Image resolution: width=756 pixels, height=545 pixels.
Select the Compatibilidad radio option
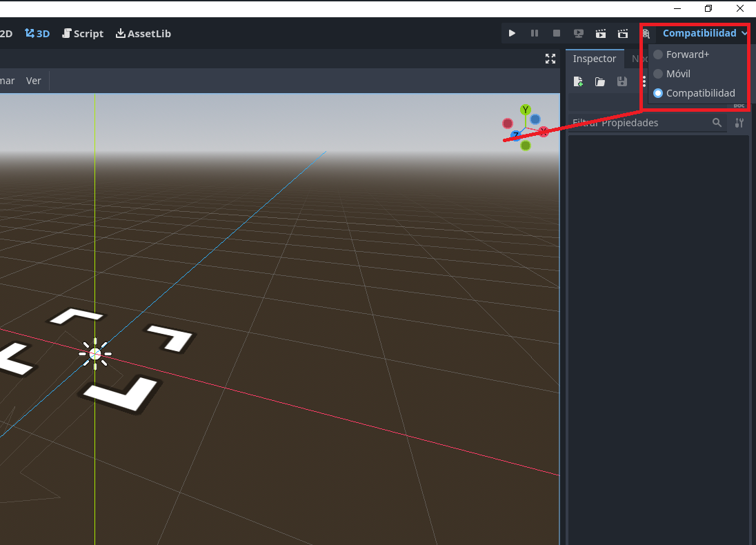click(695, 93)
